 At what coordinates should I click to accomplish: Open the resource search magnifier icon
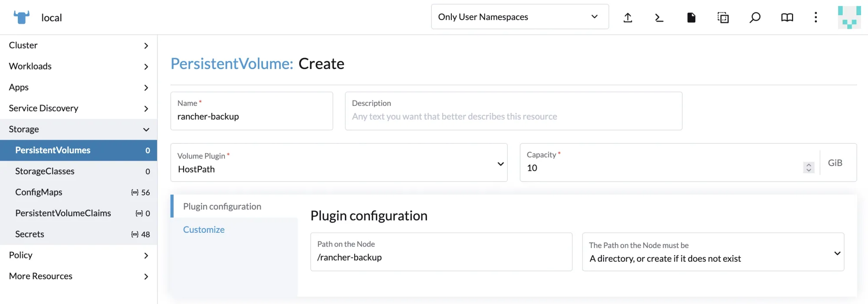click(x=755, y=17)
